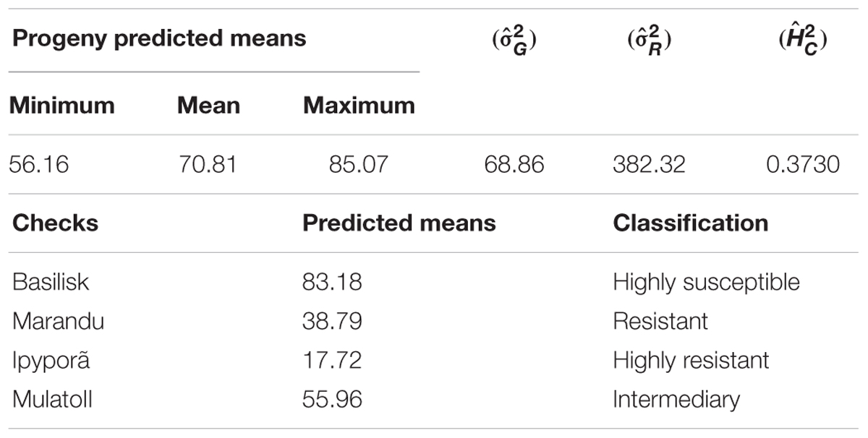This screenshot has height=438, width=868.
Task: Select the Checks header
Action: coord(54,223)
